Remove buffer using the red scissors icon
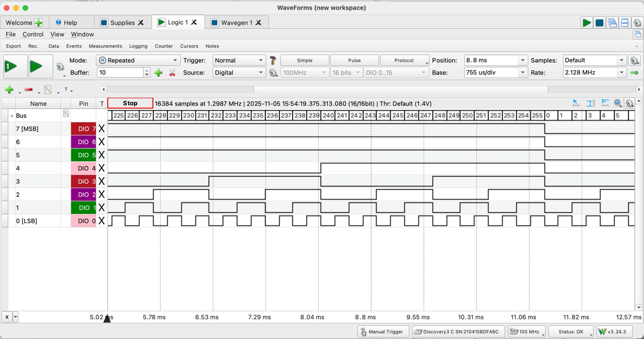 pos(172,73)
